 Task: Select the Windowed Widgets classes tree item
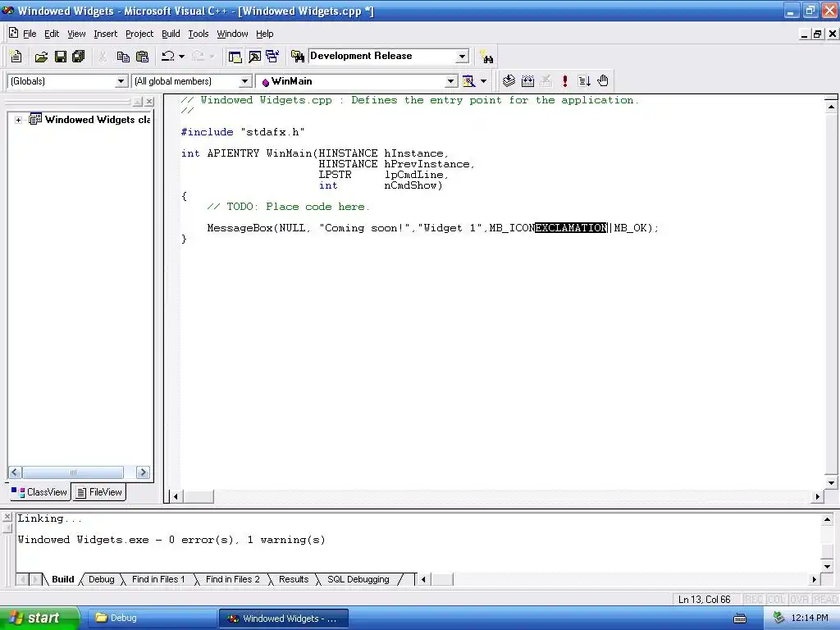tap(97, 120)
